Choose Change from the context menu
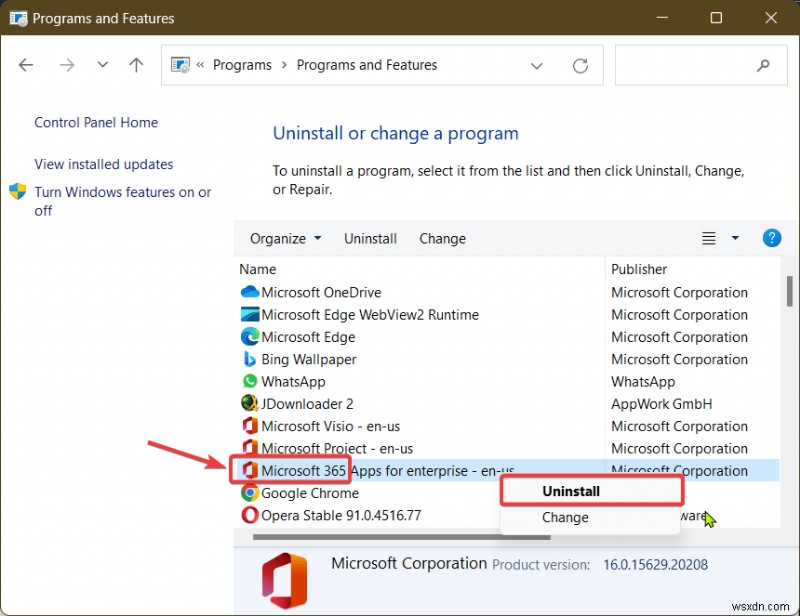Image resolution: width=800 pixels, height=616 pixels. [565, 518]
